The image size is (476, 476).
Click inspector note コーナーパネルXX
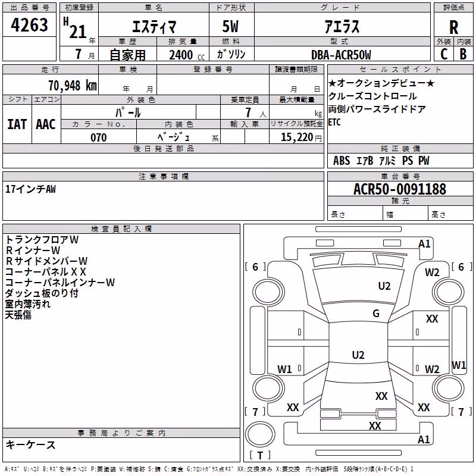46,271
